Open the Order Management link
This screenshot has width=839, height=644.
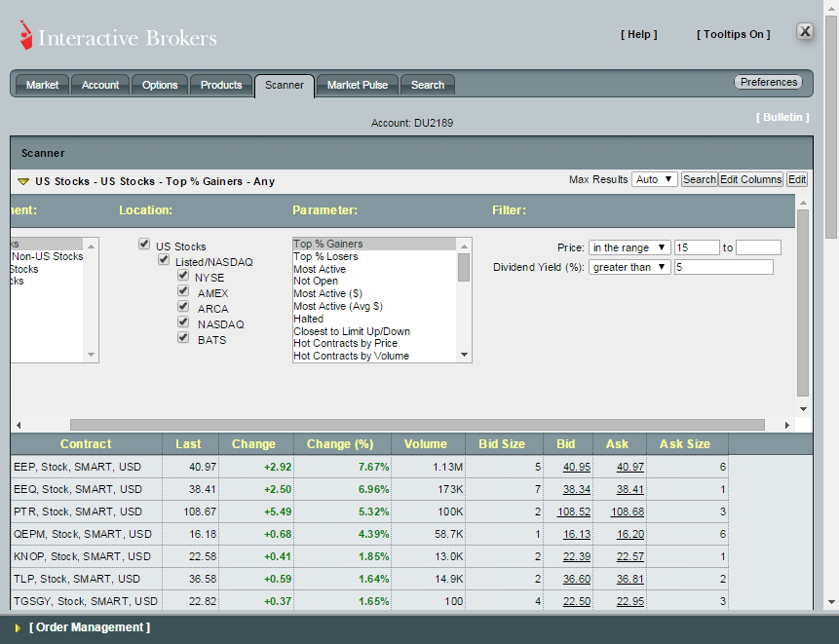pos(90,627)
